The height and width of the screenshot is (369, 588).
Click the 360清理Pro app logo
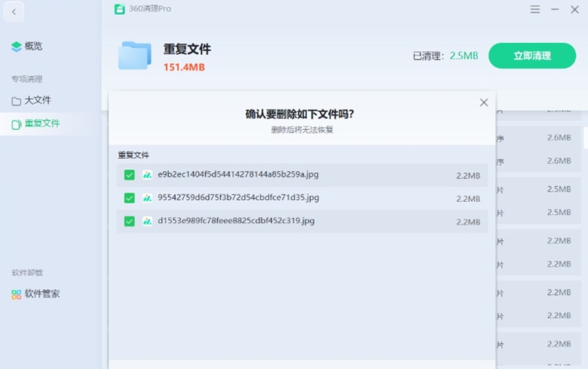pyautogui.click(x=120, y=9)
